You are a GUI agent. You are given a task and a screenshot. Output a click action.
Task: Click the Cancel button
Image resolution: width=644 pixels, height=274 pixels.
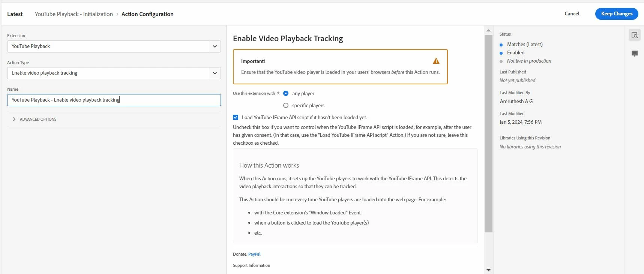coord(572,13)
